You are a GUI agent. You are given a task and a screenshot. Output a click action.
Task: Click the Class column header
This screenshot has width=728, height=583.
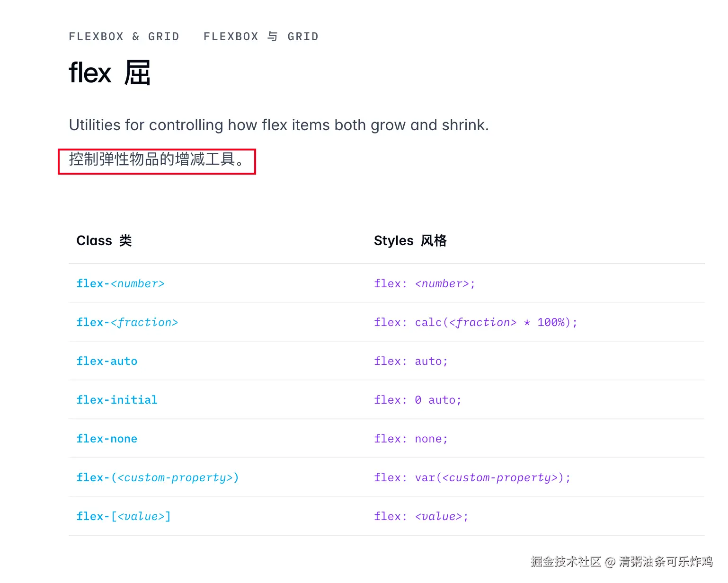(104, 240)
